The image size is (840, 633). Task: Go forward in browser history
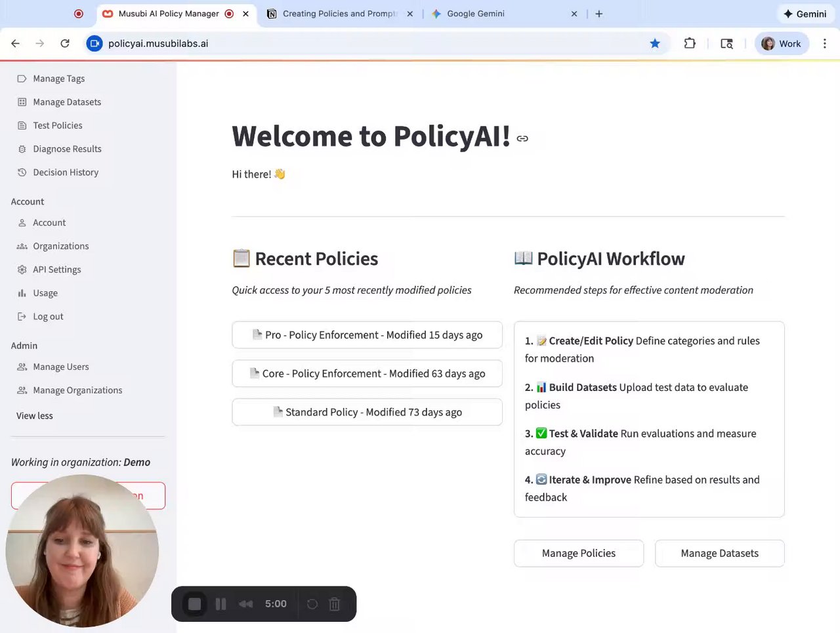pos(40,43)
